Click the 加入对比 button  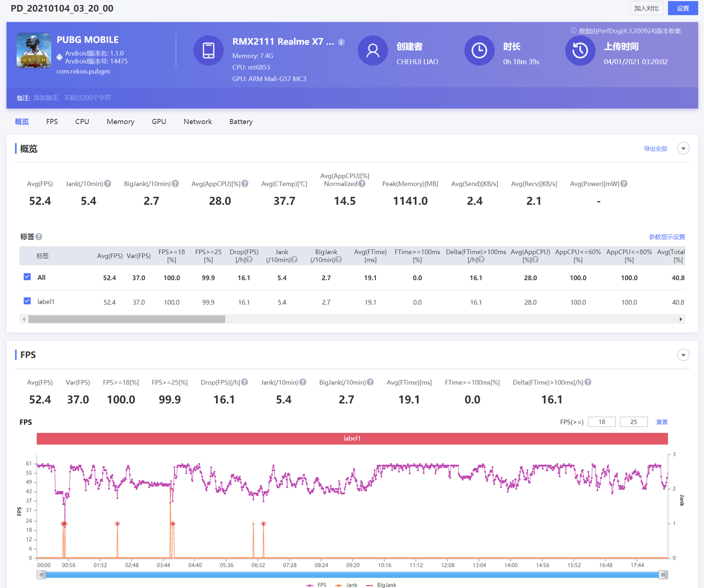(646, 8)
